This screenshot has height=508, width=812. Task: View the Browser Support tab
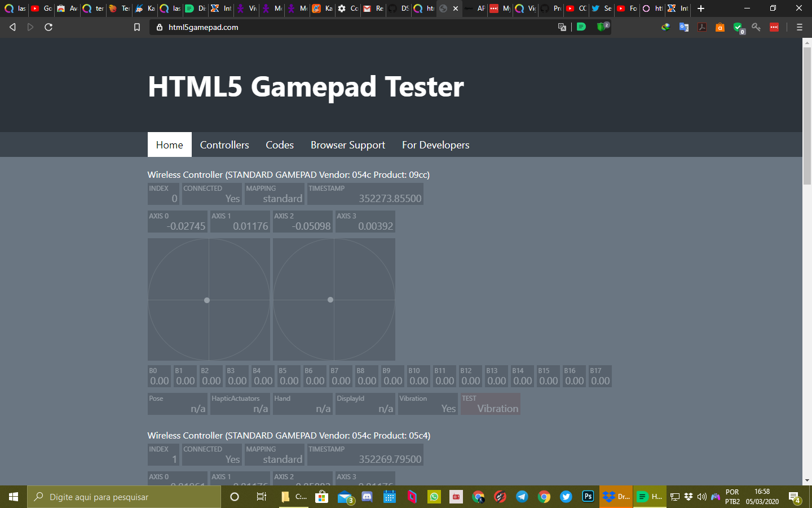347,144
